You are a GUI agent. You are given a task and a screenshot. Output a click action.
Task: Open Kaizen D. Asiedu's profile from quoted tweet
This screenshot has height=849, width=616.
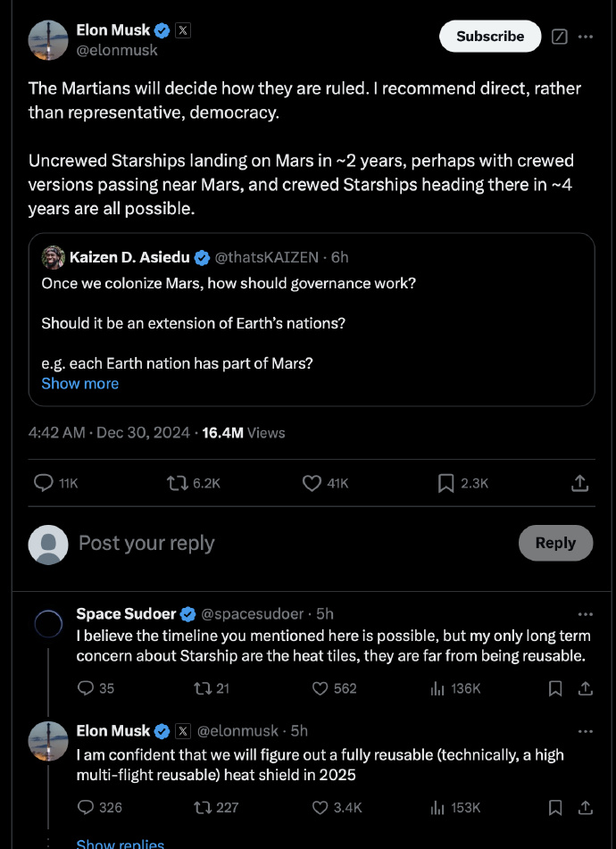129,257
